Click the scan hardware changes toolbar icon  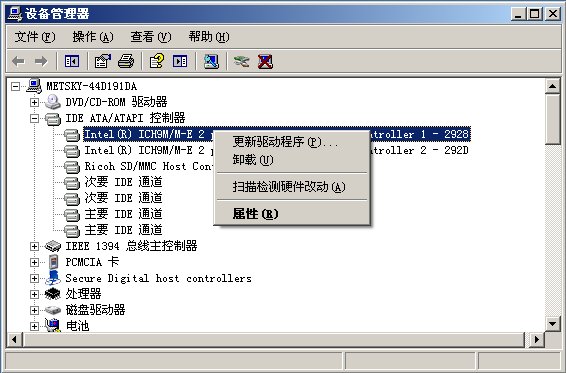coord(211,61)
